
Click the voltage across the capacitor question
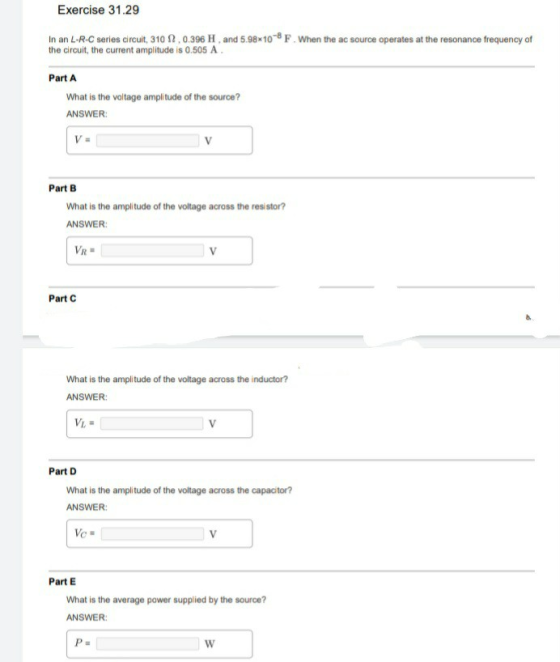click(x=179, y=490)
